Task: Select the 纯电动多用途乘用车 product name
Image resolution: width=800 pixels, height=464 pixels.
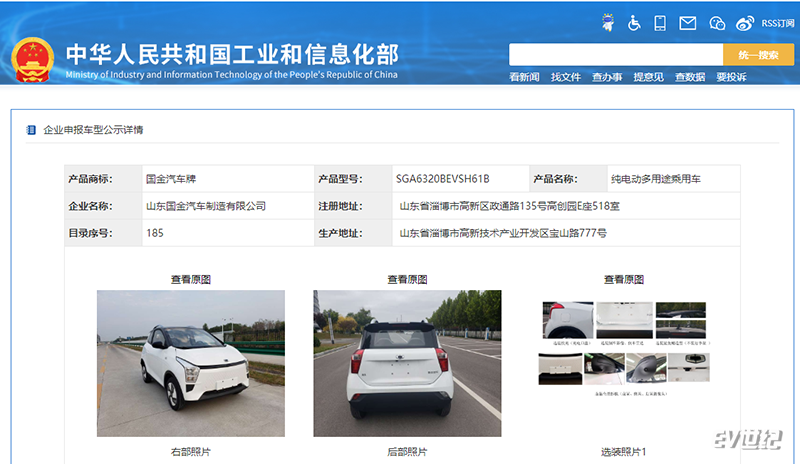Action: [x=656, y=179]
